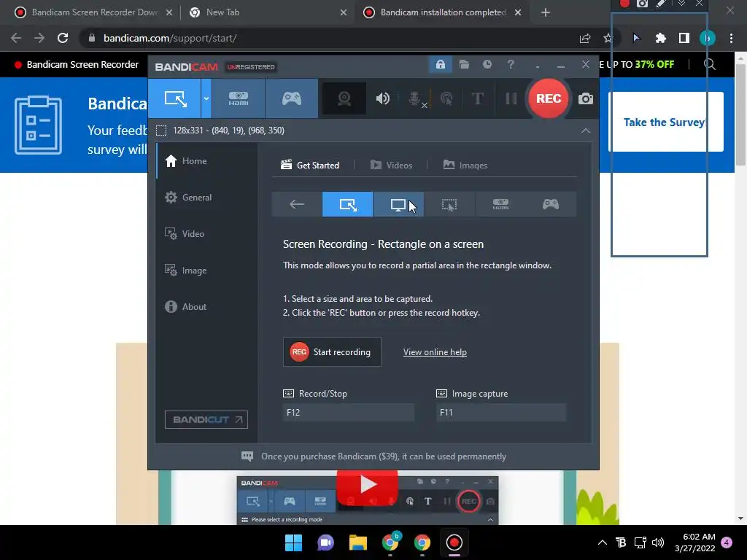
Task: Collapse the panel with the up chevron
Action: click(x=586, y=131)
